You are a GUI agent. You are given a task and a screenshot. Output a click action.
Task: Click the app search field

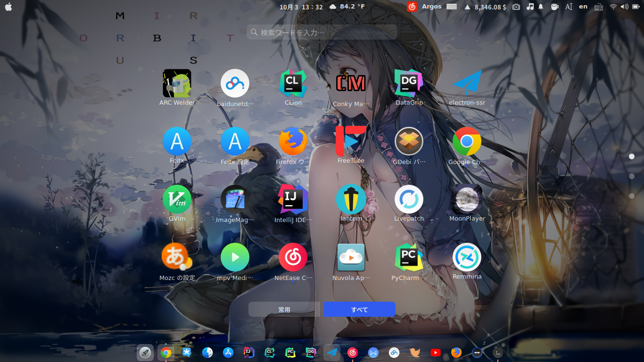point(322,32)
